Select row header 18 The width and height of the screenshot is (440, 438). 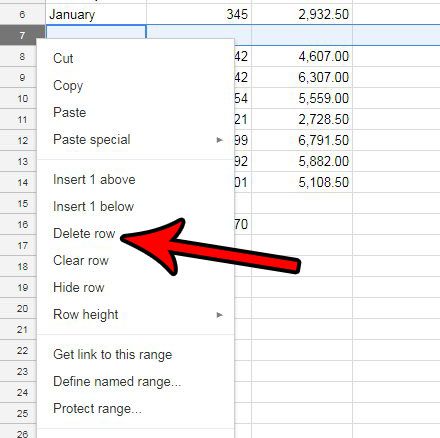click(18, 266)
